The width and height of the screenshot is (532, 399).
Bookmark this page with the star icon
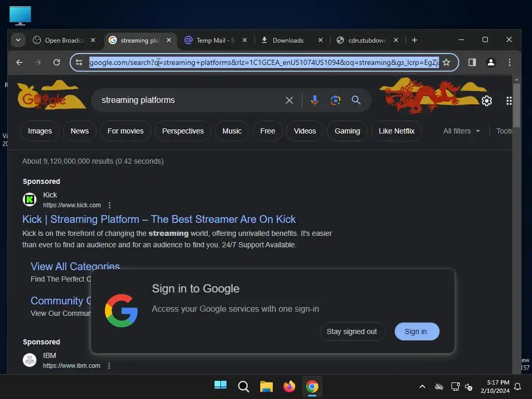(446, 62)
